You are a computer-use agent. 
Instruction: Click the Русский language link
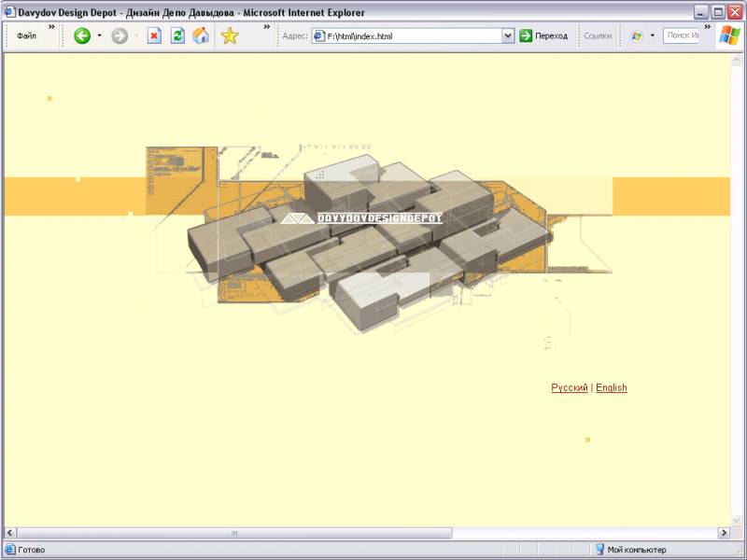click(x=570, y=387)
